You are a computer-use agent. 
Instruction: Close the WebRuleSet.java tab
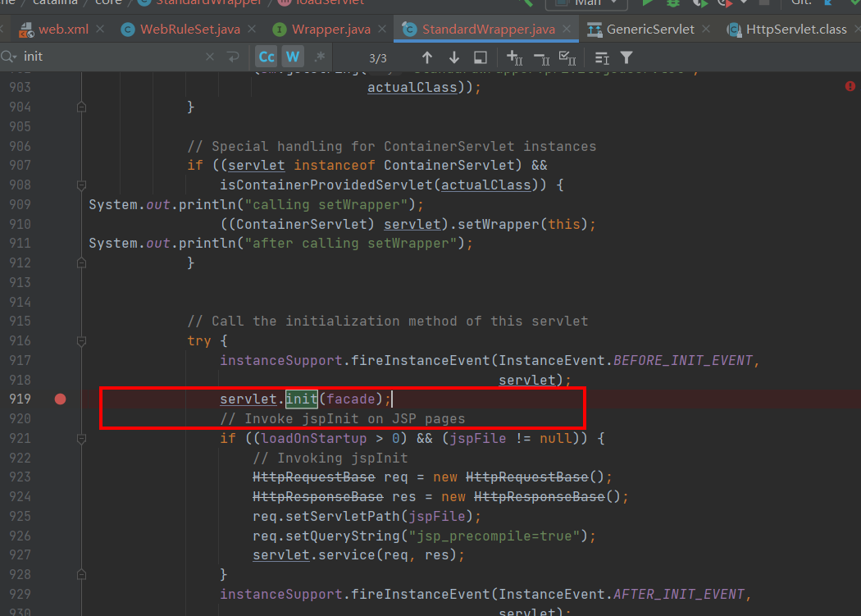252,30
